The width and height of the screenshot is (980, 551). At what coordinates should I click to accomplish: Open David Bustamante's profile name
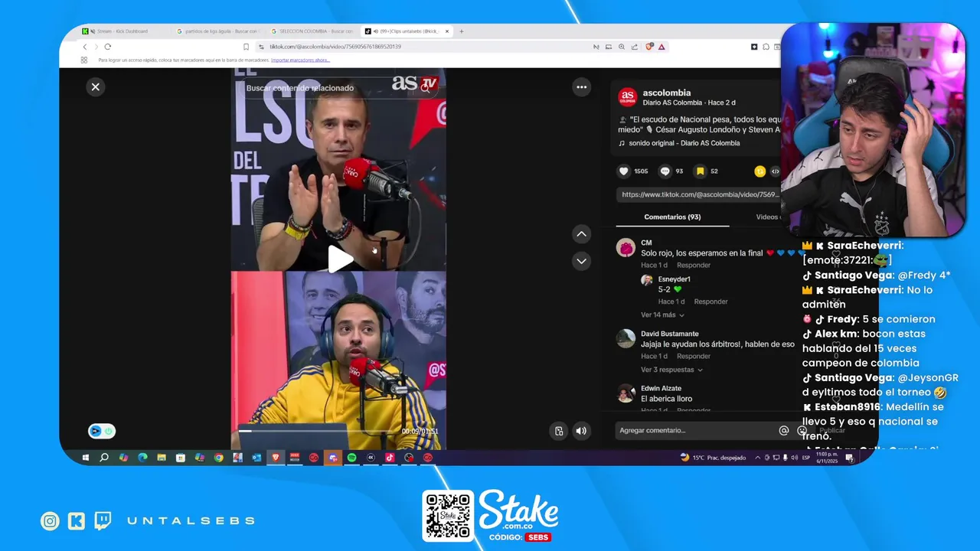click(x=670, y=334)
